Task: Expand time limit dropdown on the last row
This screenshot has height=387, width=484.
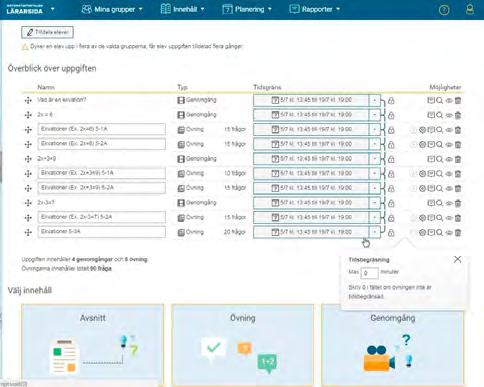Action: pos(374,232)
